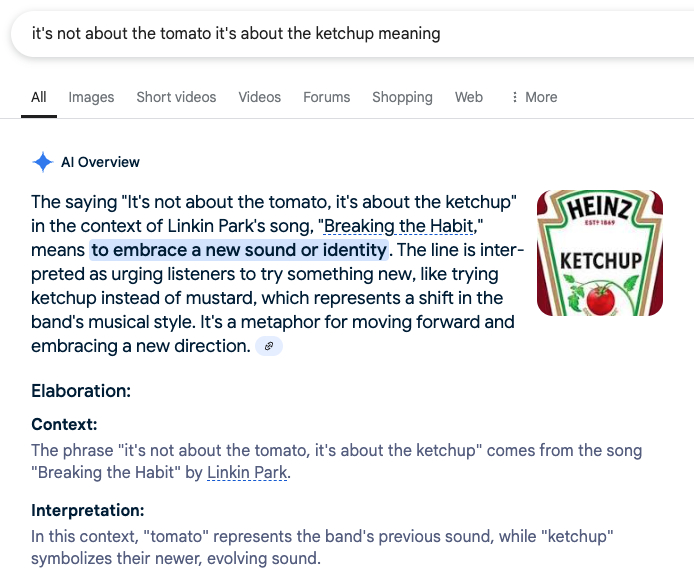Open the Web results tab

tap(469, 97)
